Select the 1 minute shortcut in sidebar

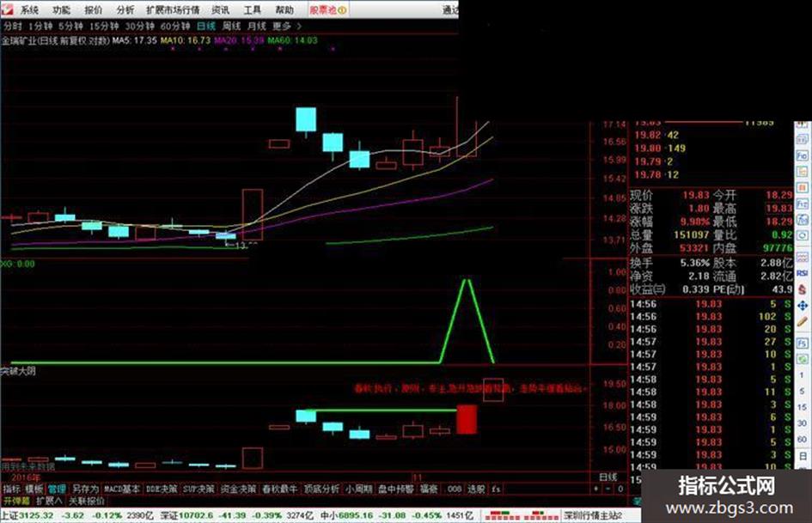803,375
